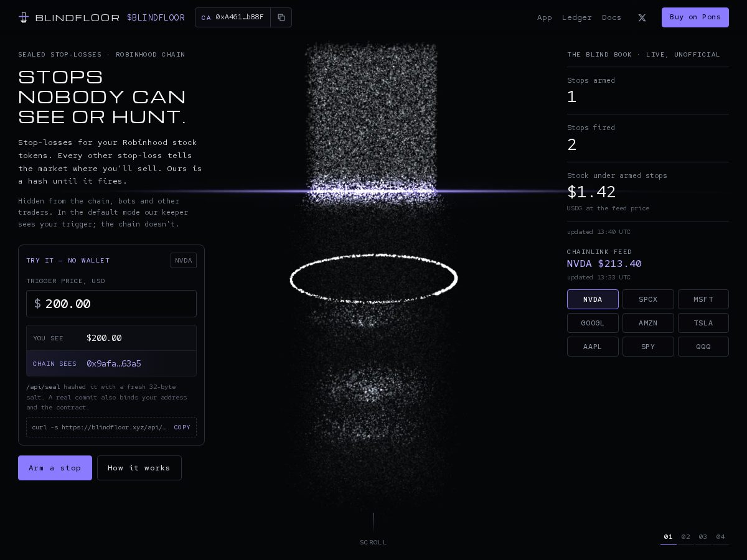747x560 pixels.
Task: Select the SPY feed ticker
Action: (x=648, y=347)
